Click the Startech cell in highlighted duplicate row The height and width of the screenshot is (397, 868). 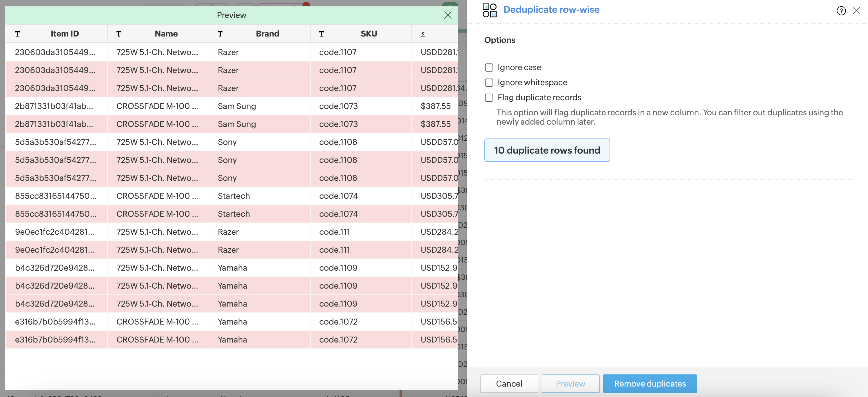pyautogui.click(x=234, y=214)
